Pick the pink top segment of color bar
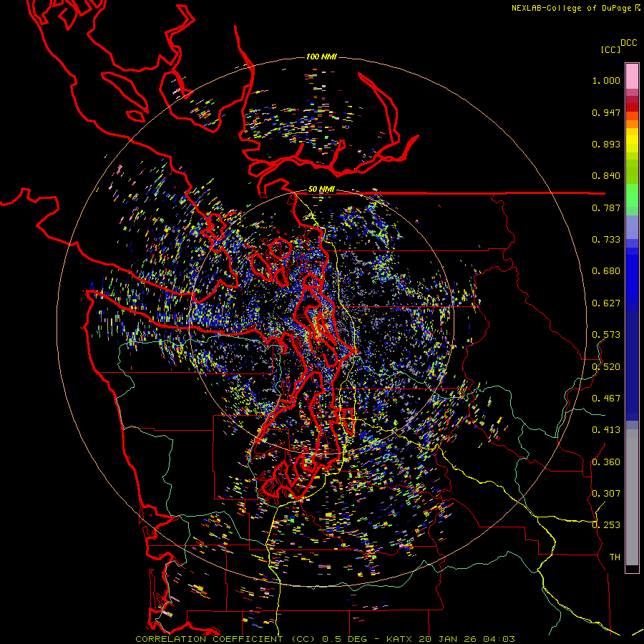This screenshot has height=644, width=644. pos(632,77)
